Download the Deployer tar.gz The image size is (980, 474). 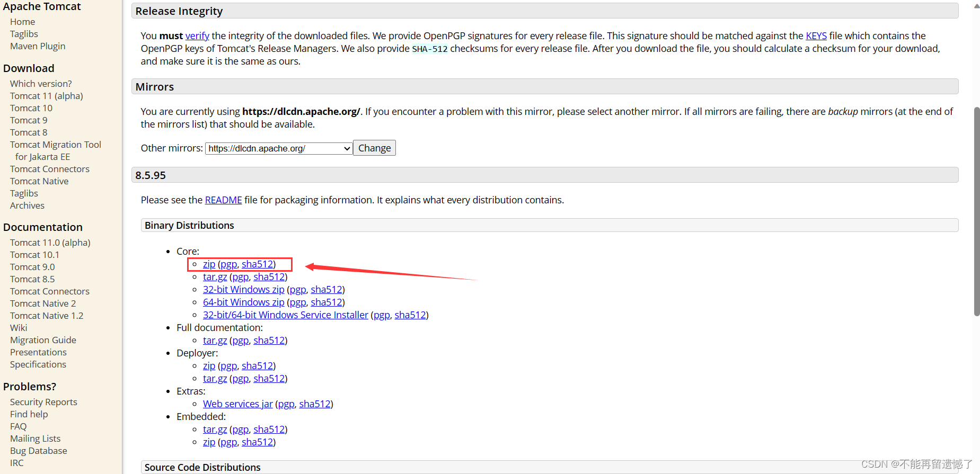click(215, 378)
